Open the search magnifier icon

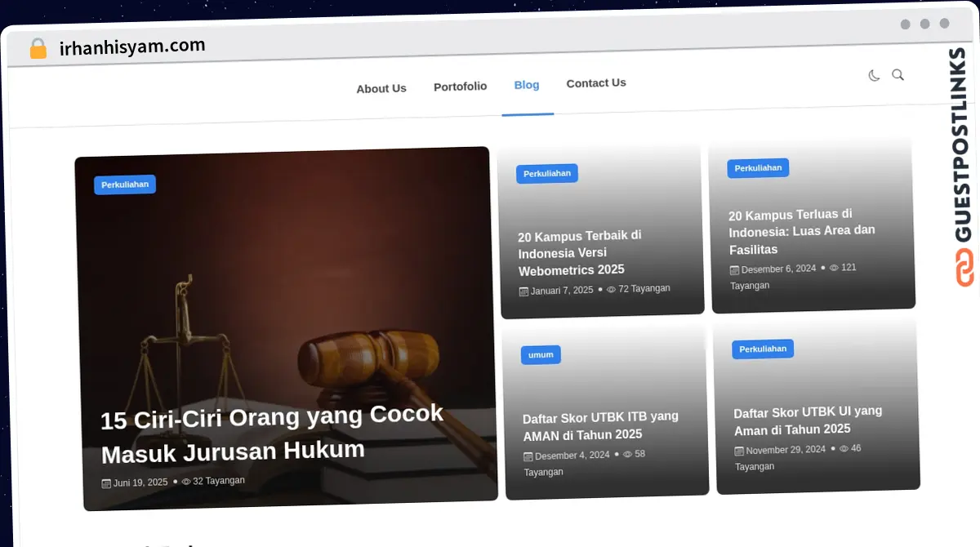[x=898, y=75]
